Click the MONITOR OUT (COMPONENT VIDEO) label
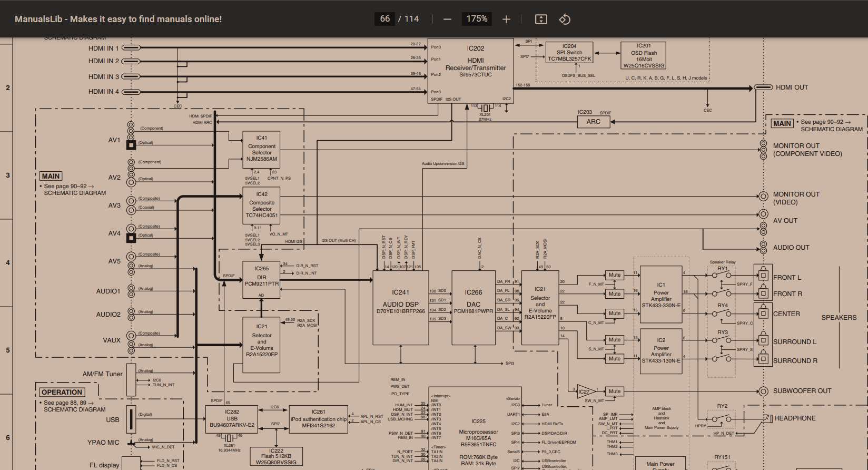This screenshot has width=868, height=470. 807,150
